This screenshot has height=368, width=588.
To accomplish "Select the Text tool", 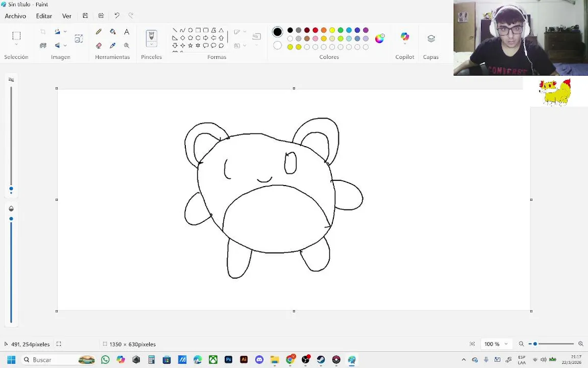I will click(127, 32).
